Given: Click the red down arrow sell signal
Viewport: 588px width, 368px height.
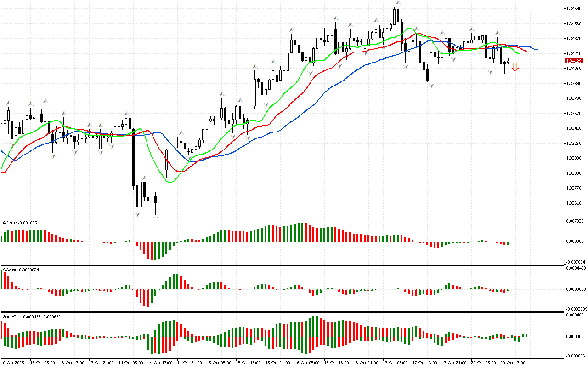Looking at the screenshot, I should coord(515,67).
